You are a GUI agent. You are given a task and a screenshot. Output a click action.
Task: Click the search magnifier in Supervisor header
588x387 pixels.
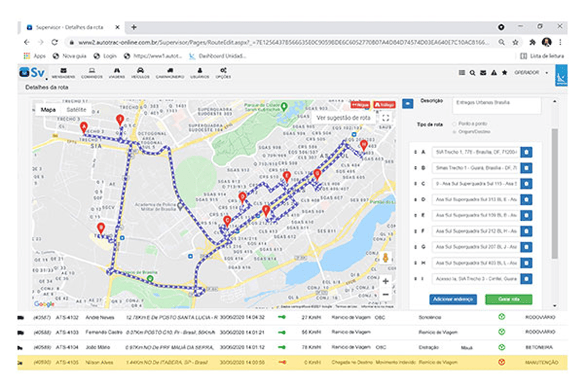472,73
